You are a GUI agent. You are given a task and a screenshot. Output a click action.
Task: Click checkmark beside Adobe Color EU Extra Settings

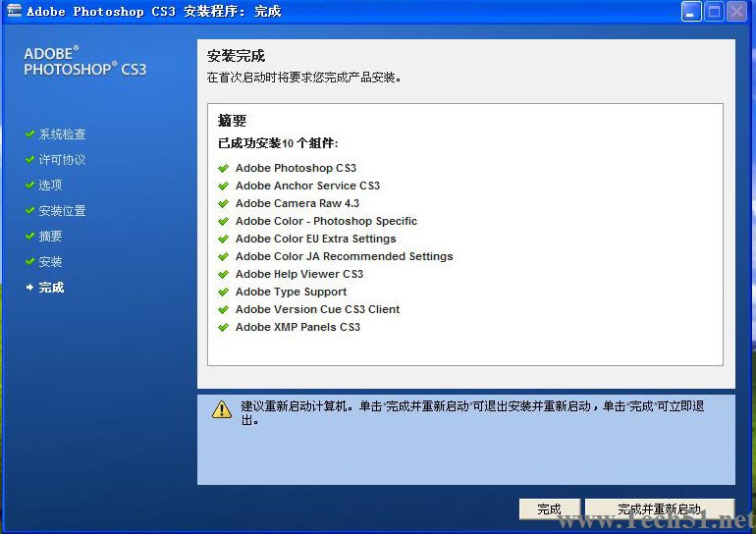[x=223, y=240]
